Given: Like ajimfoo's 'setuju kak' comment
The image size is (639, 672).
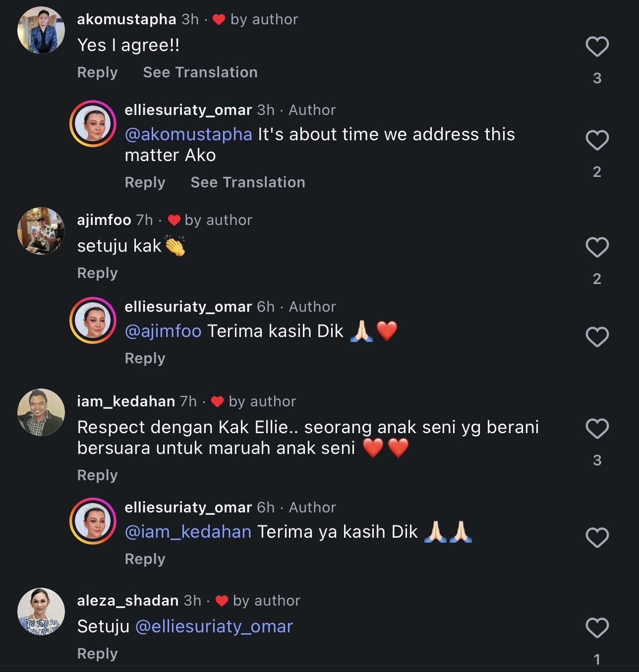Looking at the screenshot, I should 597,247.
